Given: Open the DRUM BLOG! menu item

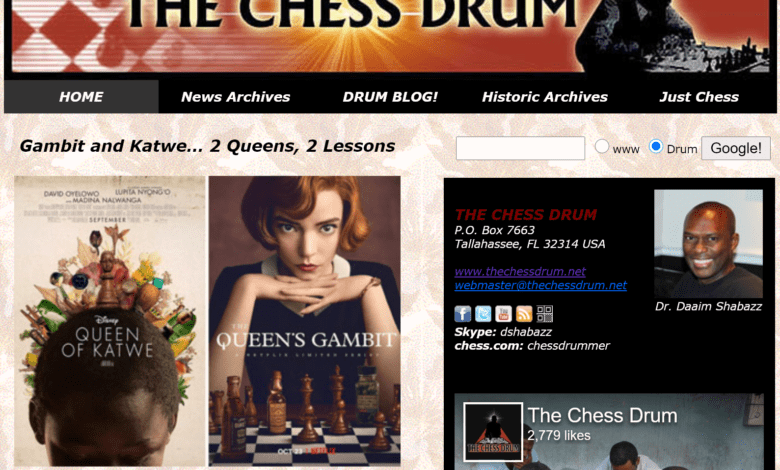Looking at the screenshot, I should 390,96.
